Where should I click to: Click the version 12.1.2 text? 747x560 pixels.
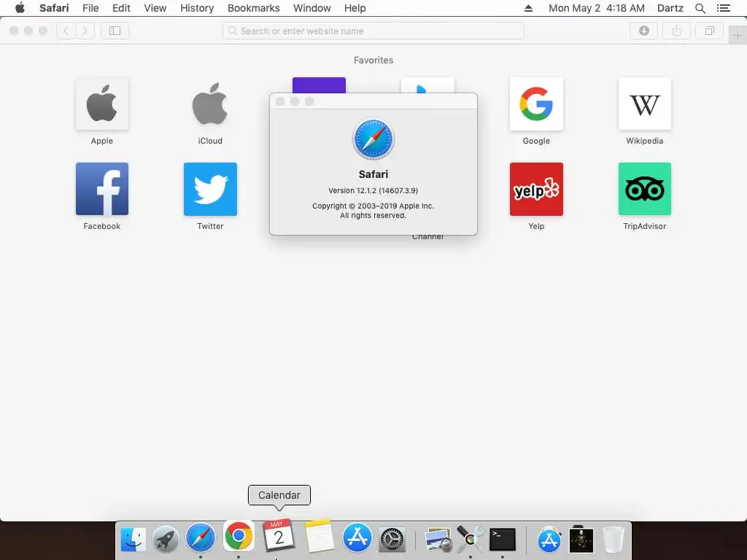coord(373,190)
